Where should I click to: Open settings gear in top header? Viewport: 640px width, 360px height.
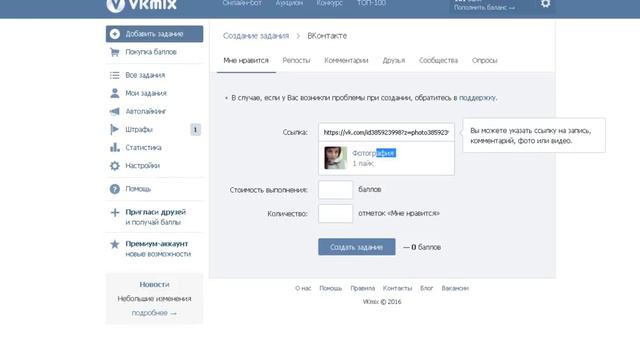click(x=545, y=4)
